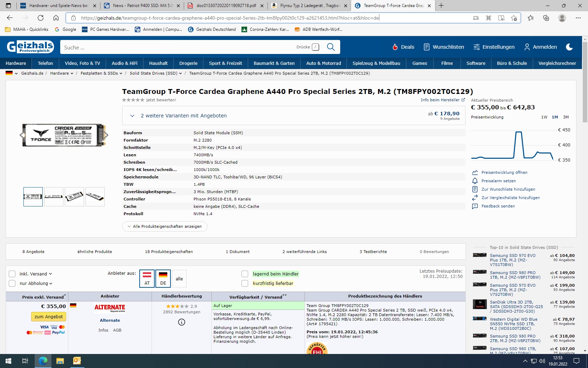
Task: Switch to 3 Testberichte tab
Action: [x=373, y=252]
